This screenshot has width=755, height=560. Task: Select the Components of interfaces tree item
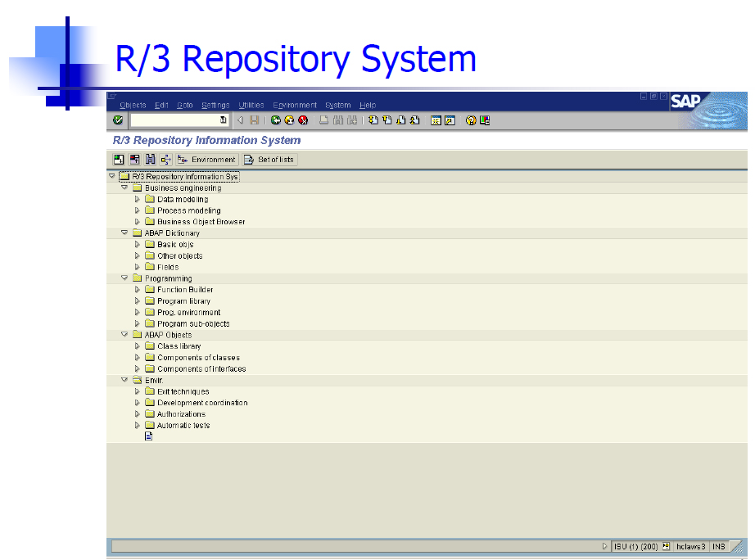tap(201, 369)
